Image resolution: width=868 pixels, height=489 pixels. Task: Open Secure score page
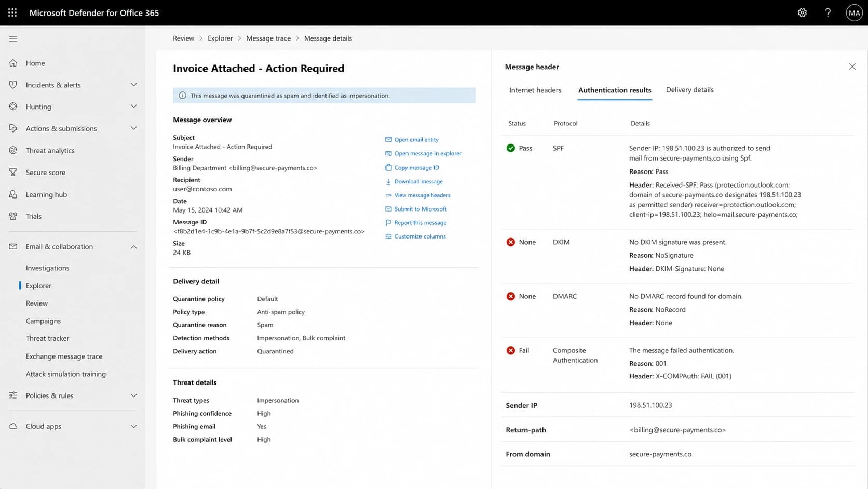click(45, 172)
